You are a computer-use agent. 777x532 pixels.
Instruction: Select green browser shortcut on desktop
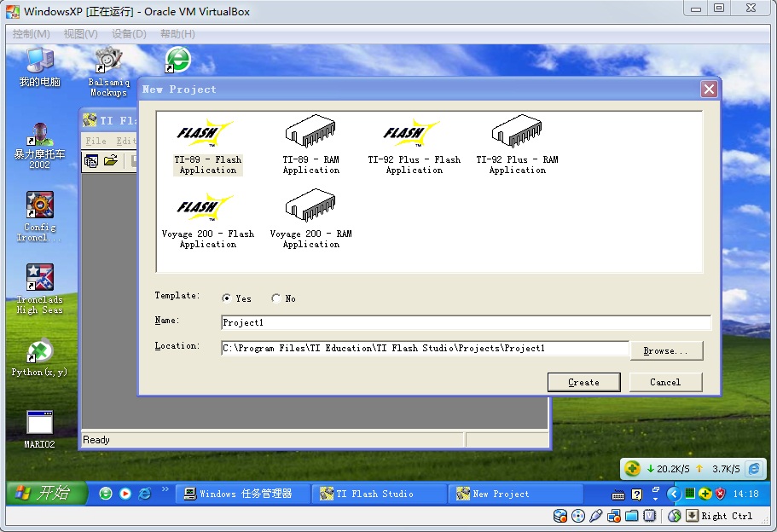coord(177,60)
